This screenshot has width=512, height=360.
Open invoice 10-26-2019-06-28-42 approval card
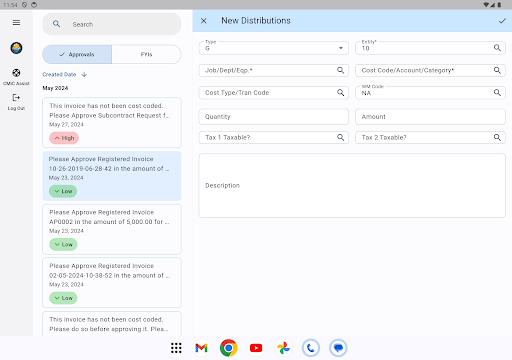pos(112,176)
